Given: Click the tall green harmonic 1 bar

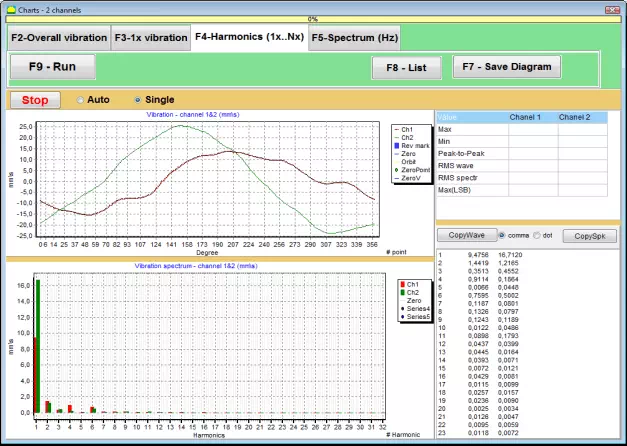Looking at the screenshot, I should tap(38, 346).
